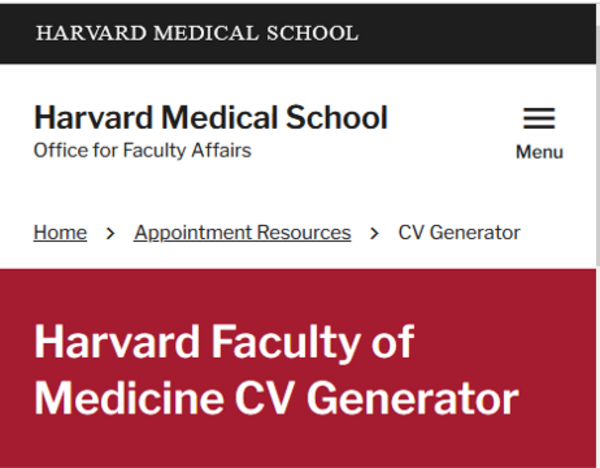Click chevron between Home and Appointment Resources
The width and height of the screenshot is (600, 468).
(x=111, y=233)
